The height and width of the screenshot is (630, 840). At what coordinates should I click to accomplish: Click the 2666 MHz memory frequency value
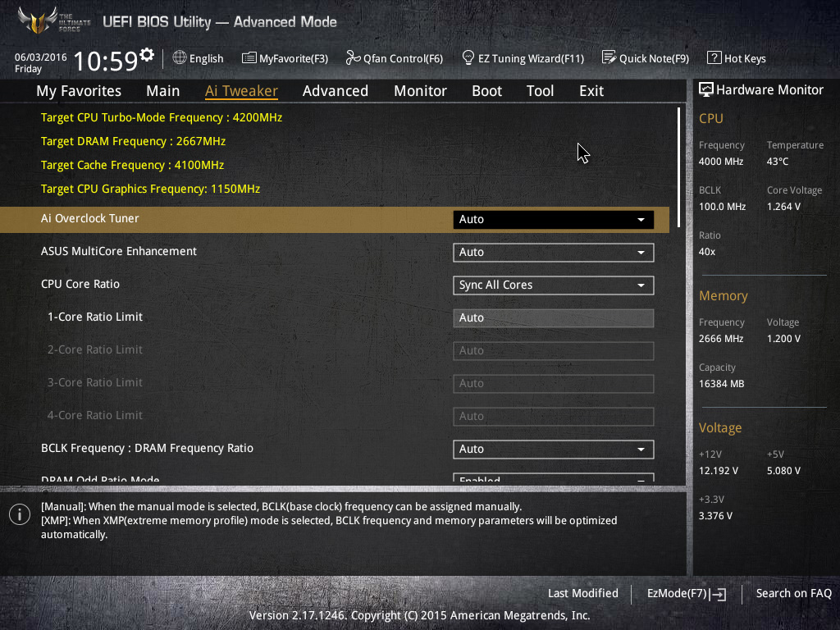pyautogui.click(x=721, y=339)
